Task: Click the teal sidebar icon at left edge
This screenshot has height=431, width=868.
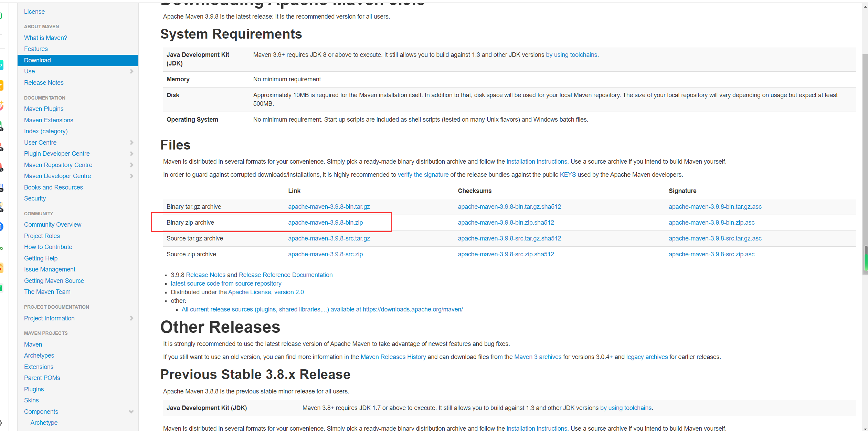Action: pyautogui.click(x=1, y=65)
